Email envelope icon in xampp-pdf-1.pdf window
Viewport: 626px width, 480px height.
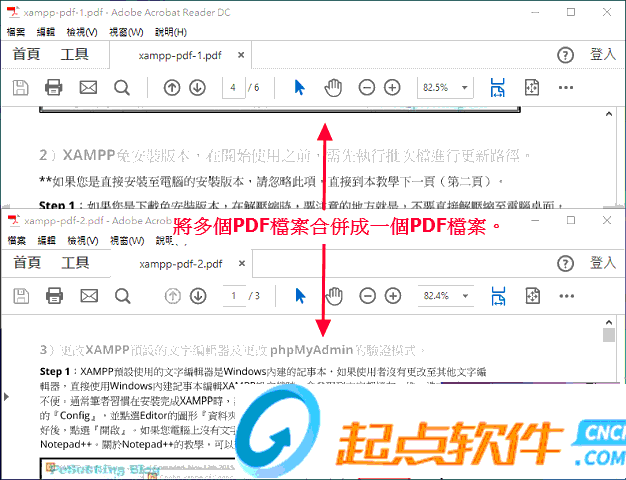pos(88,87)
